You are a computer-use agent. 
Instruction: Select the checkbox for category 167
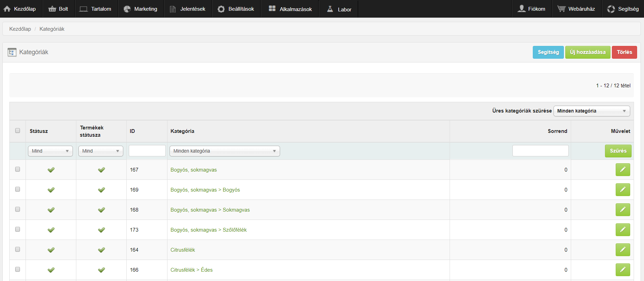coord(18,169)
